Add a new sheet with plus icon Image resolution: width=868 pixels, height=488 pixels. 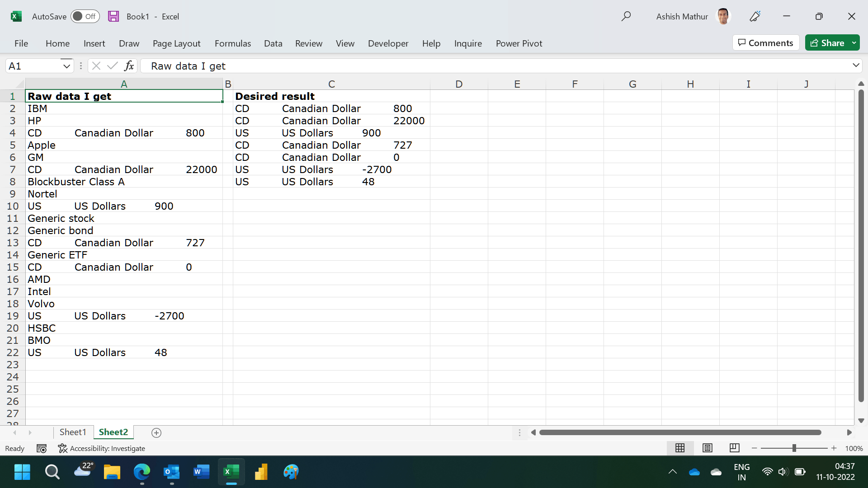156,433
